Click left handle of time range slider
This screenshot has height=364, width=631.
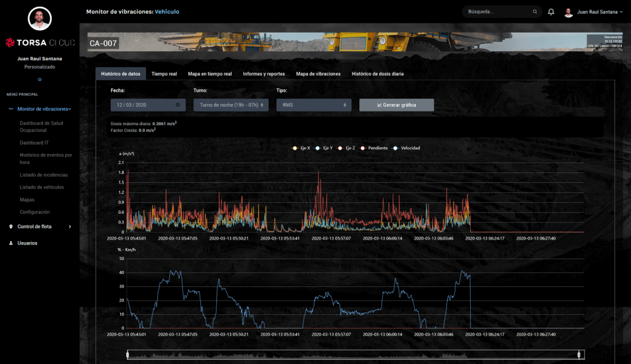[128, 354]
